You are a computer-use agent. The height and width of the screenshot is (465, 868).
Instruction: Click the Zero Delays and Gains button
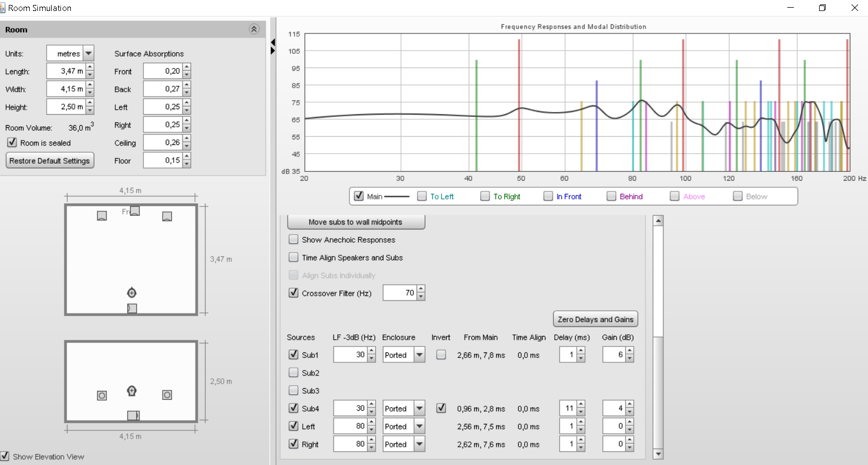click(x=595, y=319)
